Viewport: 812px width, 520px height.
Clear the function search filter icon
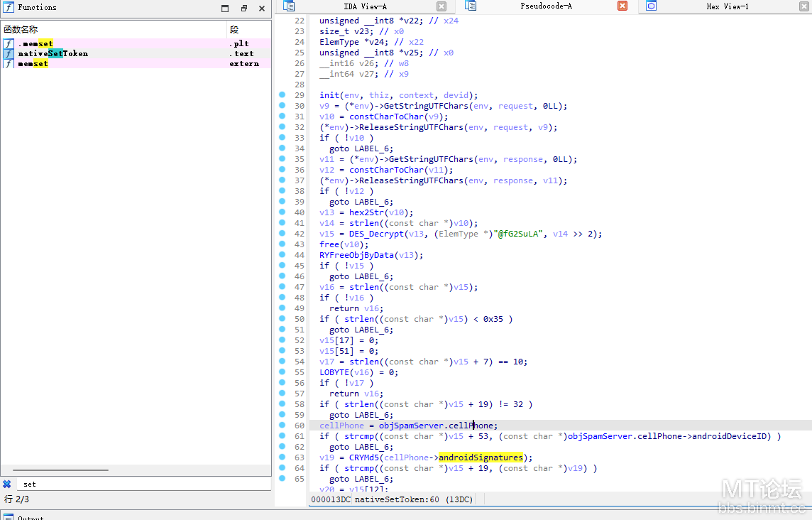click(6, 484)
